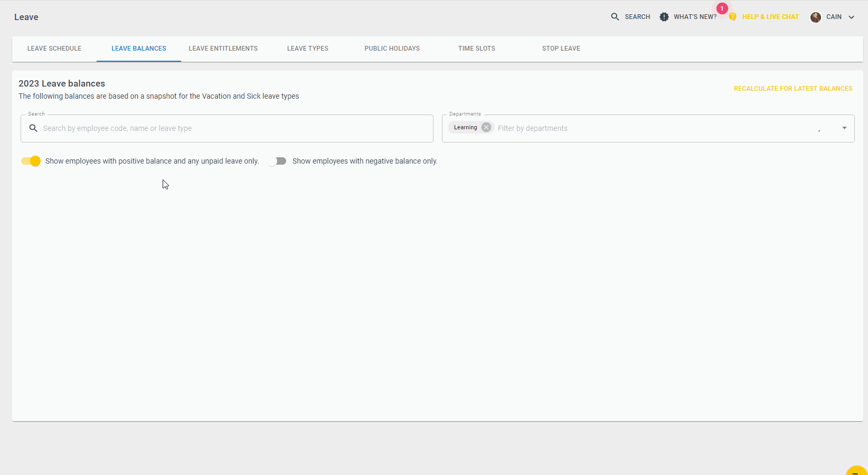Viewport: 868px width, 475px height.
Task: Open the Leave Entitlements tab
Action: (x=223, y=49)
